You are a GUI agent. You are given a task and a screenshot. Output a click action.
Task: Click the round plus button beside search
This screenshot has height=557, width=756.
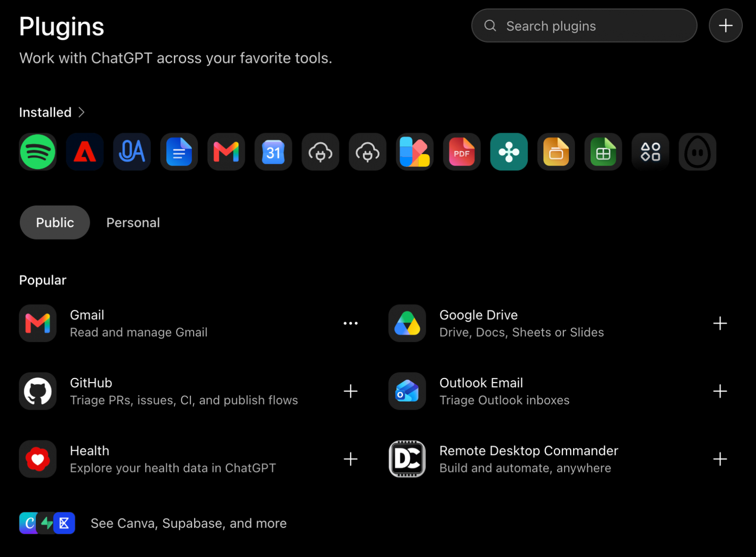click(x=726, y=26)
